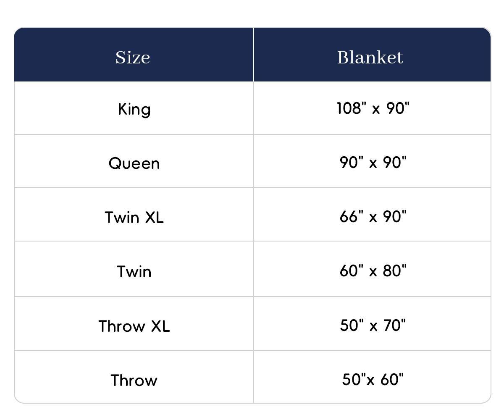504x420 pixels.
Task: Select the King size label
Action: (134, 109)
